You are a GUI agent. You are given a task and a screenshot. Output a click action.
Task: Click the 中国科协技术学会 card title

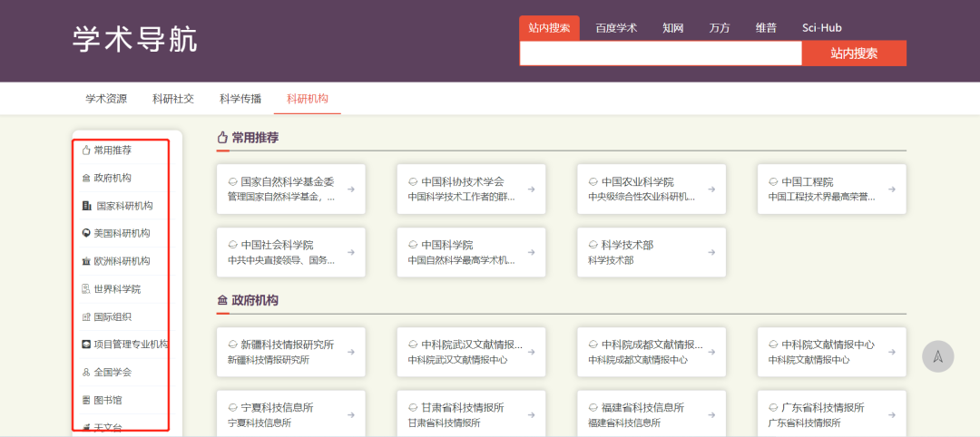pyautogui.click(x=463, y=182)
